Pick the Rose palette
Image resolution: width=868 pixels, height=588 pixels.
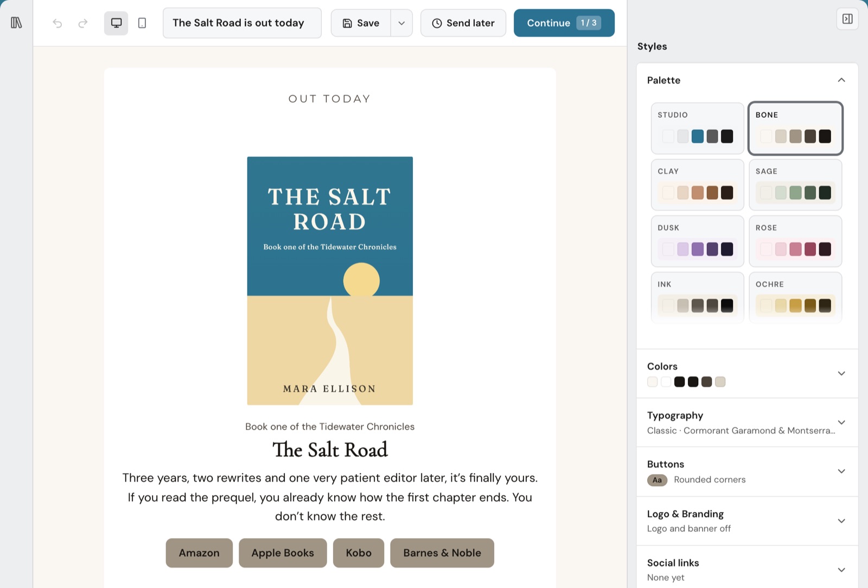click(x=795, y=241)
